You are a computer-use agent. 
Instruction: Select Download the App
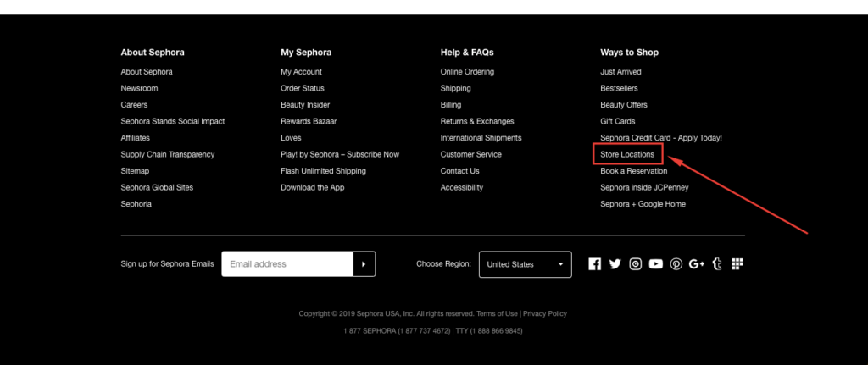click(313, 188)
